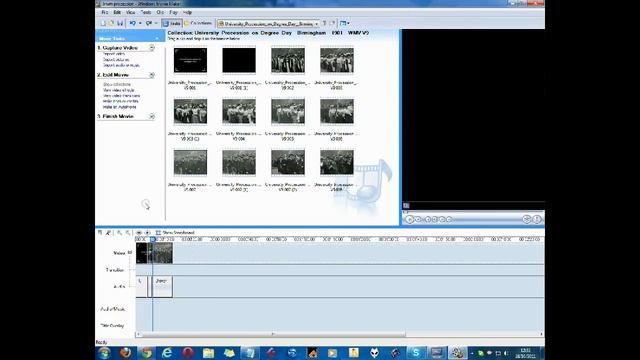Open Google Chrome from the taskbar
640x360 pixels.
point(146,353)
